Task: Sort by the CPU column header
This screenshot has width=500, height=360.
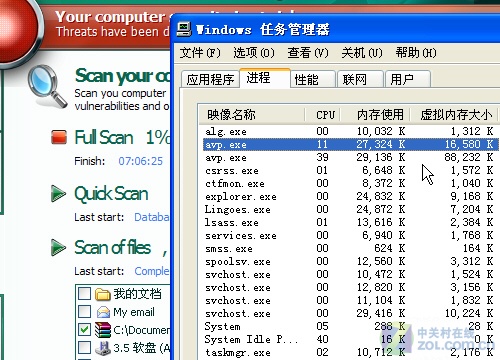Action: coord(323,115)
